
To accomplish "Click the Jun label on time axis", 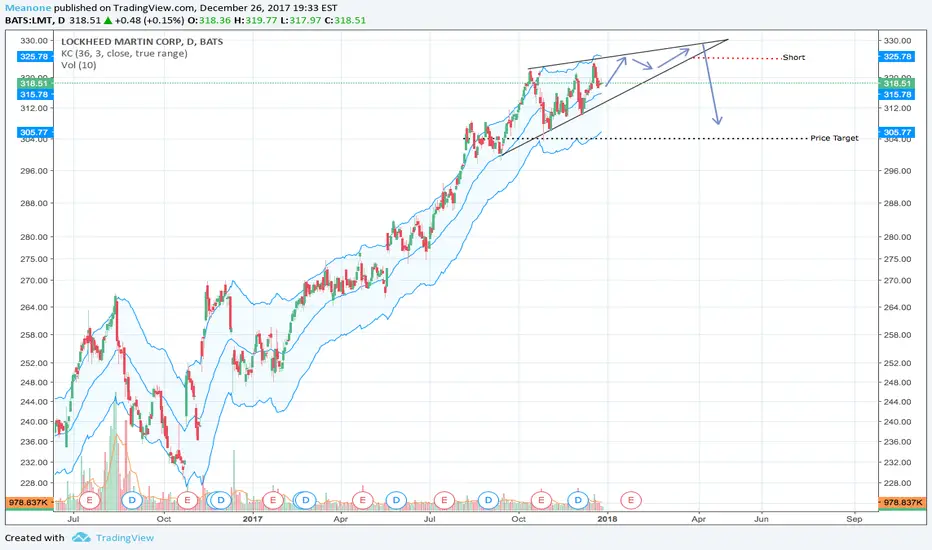I will pyautogui.click(x=761, y=519).
